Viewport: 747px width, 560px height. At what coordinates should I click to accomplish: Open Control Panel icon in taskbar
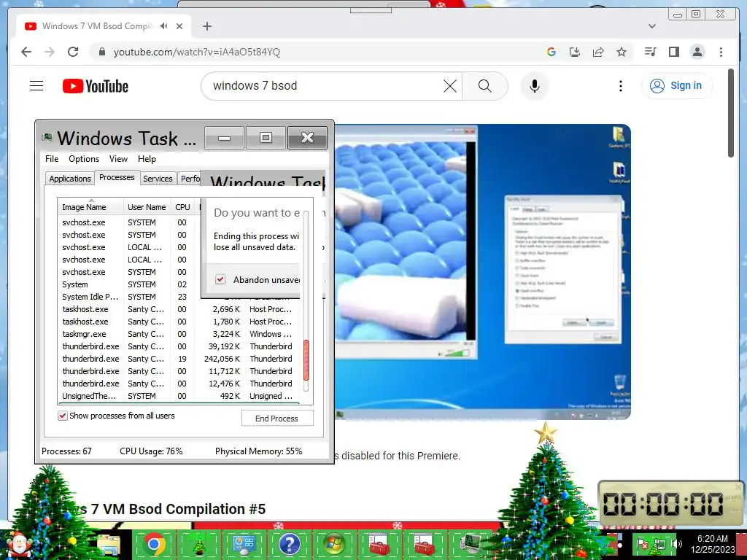click(244, 544)
